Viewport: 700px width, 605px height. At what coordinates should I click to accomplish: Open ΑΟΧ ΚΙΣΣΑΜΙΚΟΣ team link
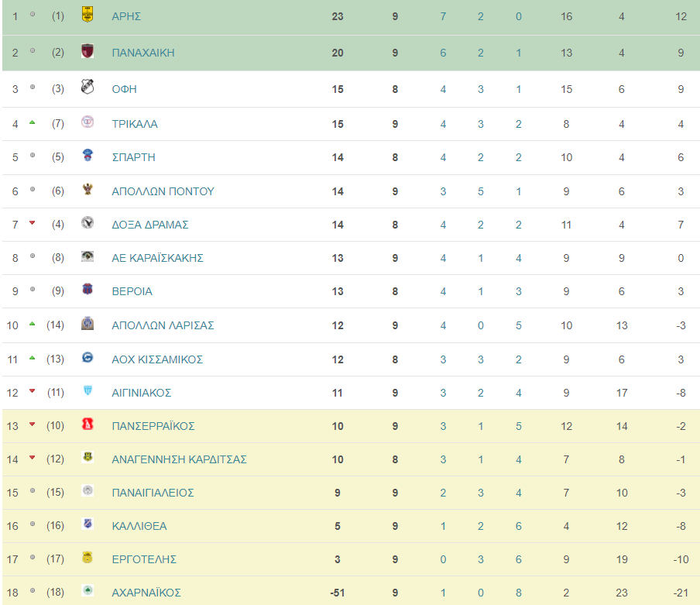tap(157, 359)
